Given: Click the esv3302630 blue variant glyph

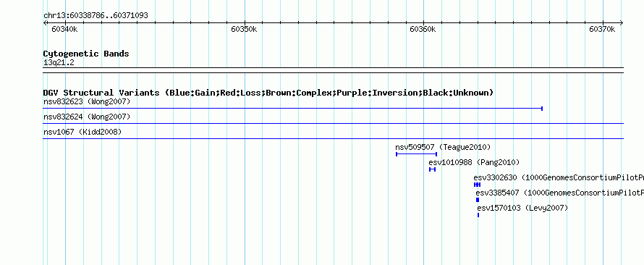Looking at the screenshot, I should 477,185.
